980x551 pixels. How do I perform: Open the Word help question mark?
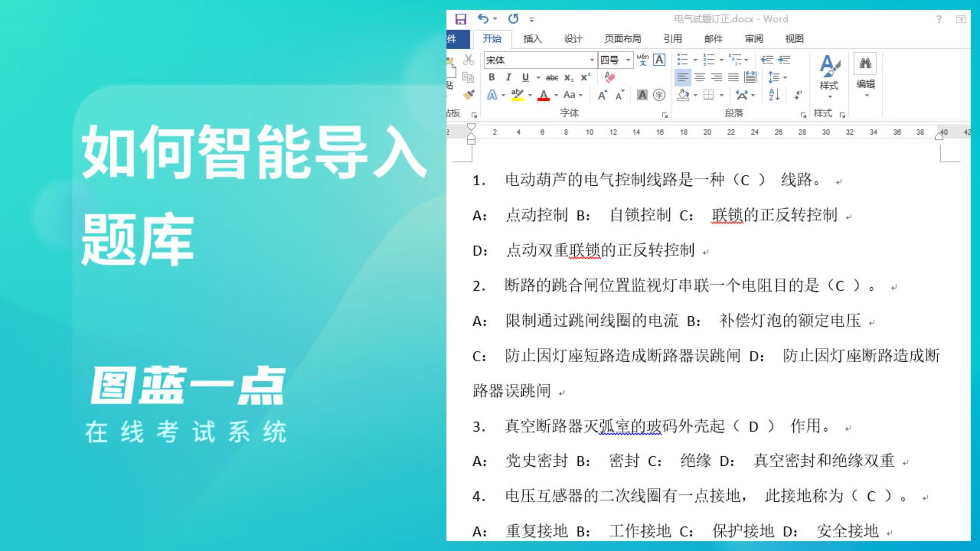coord(939,19)
